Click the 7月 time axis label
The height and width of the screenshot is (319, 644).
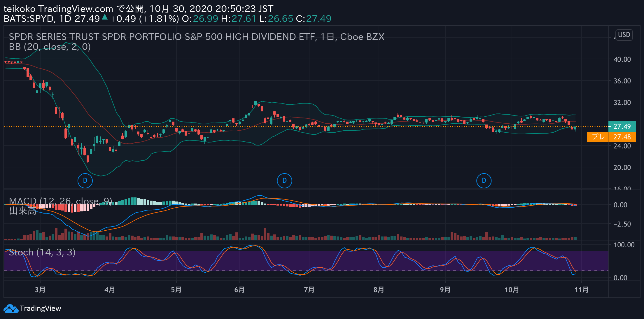pyautogui.click(x=309, y=290)
